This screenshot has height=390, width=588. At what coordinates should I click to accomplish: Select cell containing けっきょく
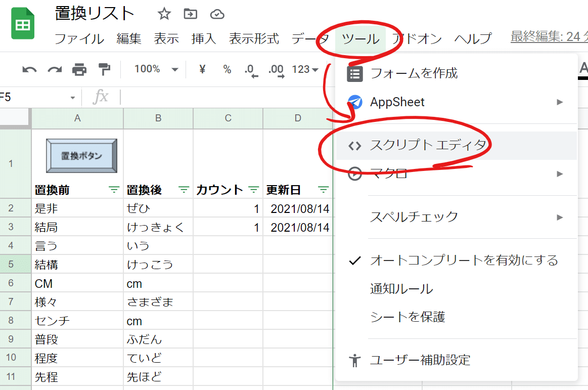[x=158, y=227]
